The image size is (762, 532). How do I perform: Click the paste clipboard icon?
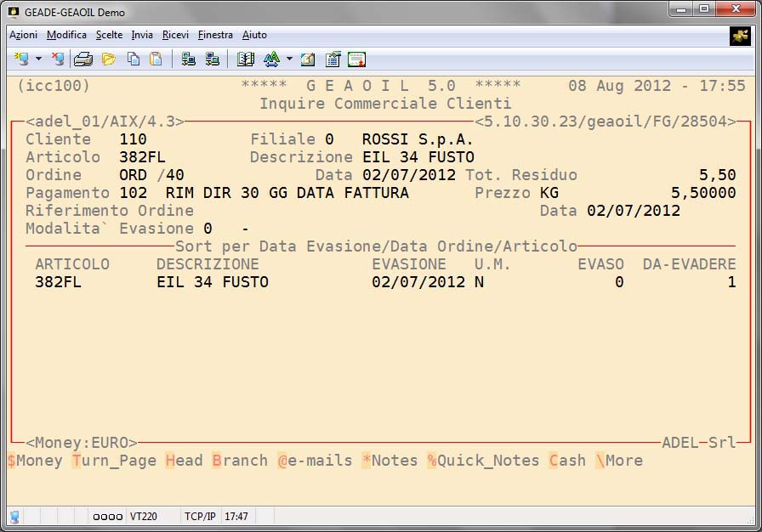tap(156, 59)
